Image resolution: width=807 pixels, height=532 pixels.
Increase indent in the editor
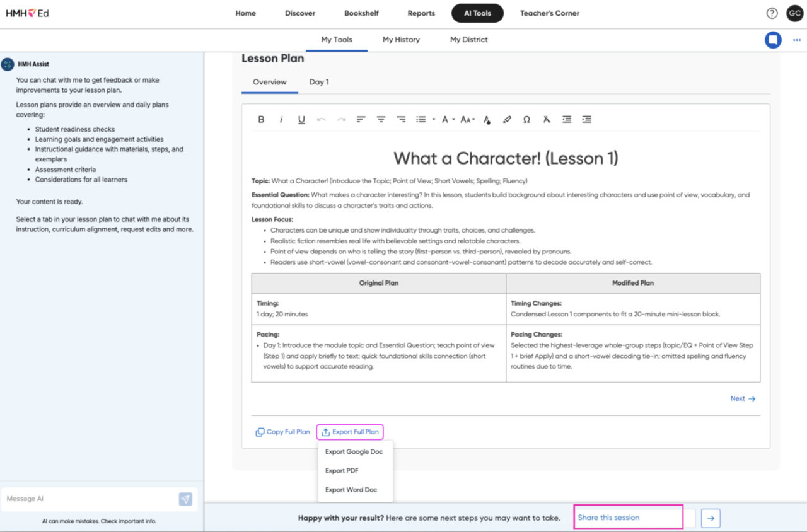tap(587, 119)
